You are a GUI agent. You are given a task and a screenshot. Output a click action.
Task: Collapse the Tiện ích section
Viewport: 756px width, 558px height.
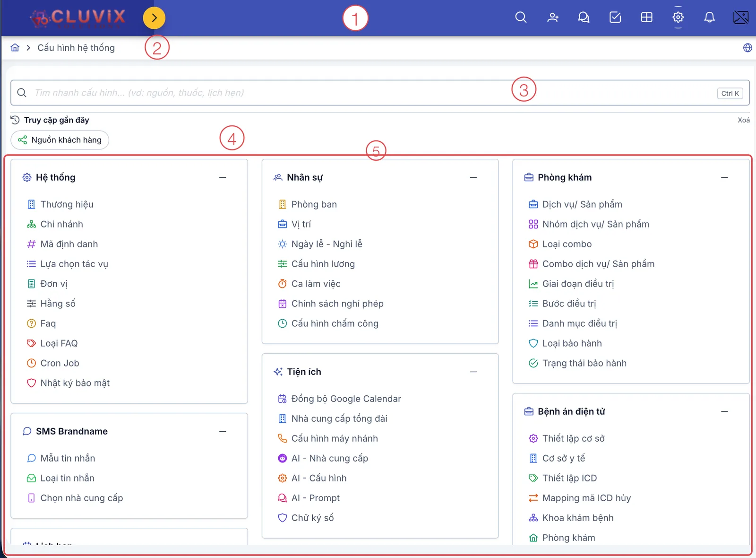point(473,372)
